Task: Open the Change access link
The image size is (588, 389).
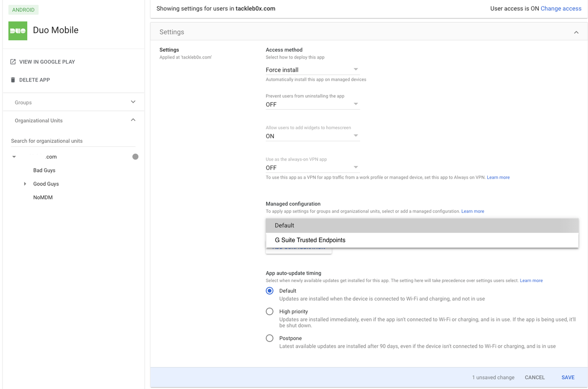Action: click(x=561, y=8)
